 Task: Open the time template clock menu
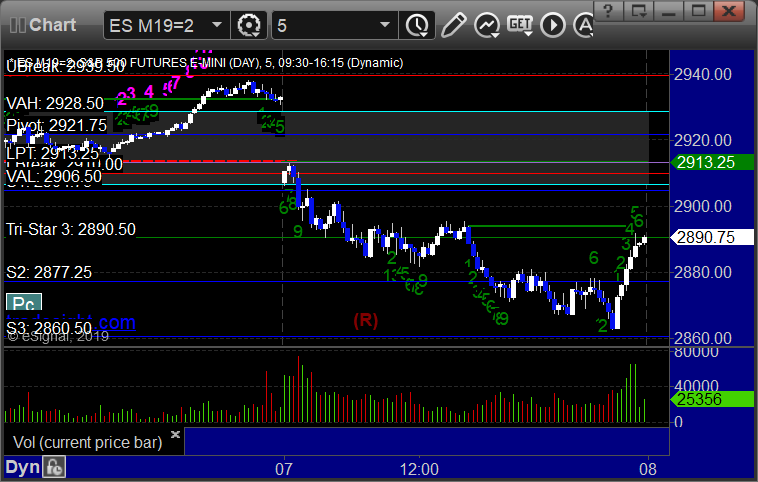coord(417,25)
